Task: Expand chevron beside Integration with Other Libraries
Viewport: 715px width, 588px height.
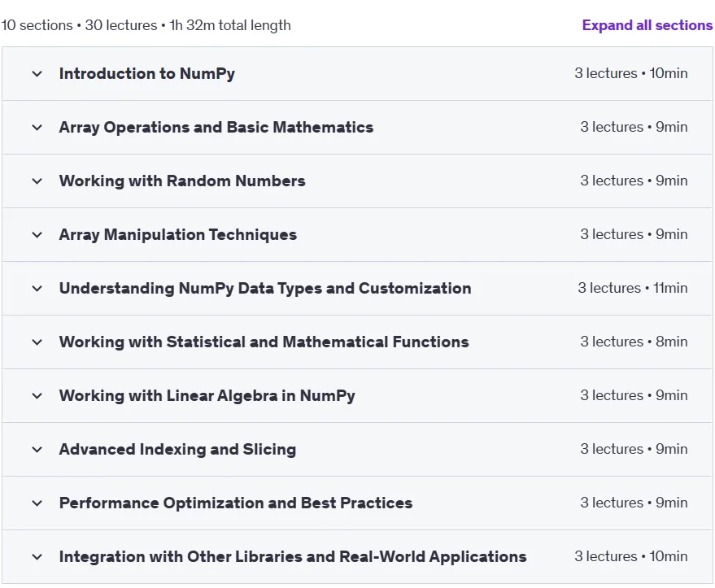Action: [37, 557]
